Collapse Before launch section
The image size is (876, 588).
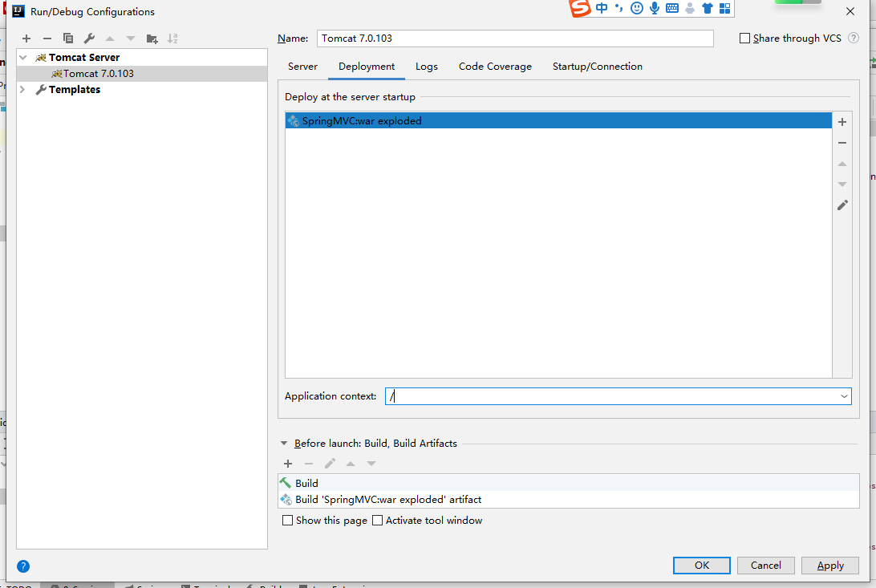(x=284, y=444)
